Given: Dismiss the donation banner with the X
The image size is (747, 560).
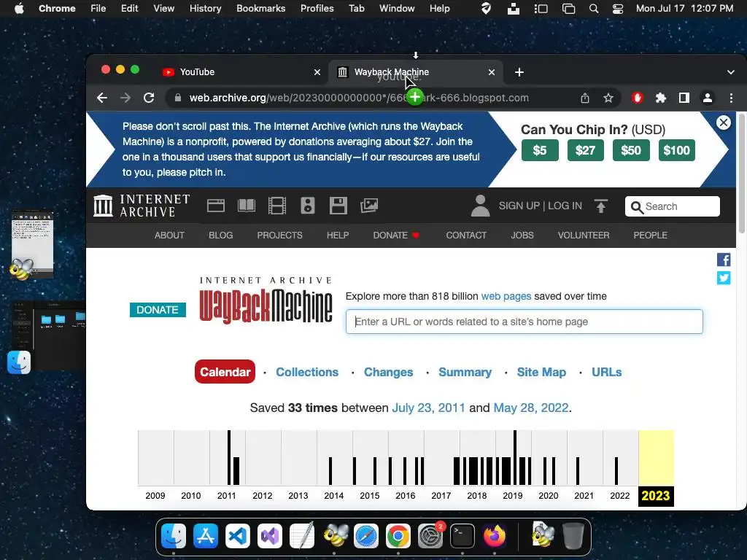Looking at the screenshot, I should 723,122.
